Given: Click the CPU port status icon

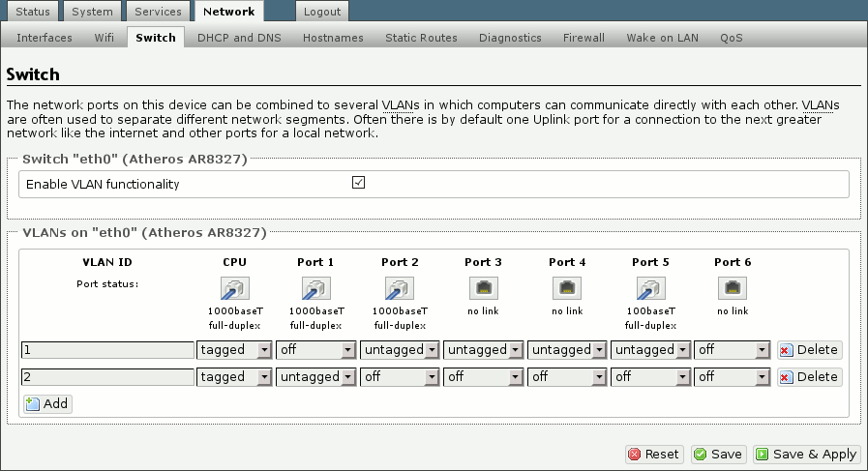Looking at the screenshot, I should coord(235,288).
